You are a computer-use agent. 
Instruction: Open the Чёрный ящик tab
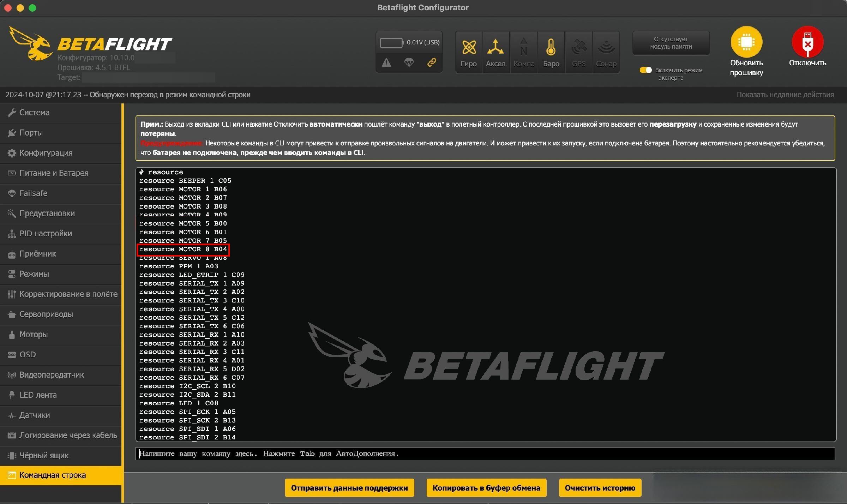tap(61, 455)
